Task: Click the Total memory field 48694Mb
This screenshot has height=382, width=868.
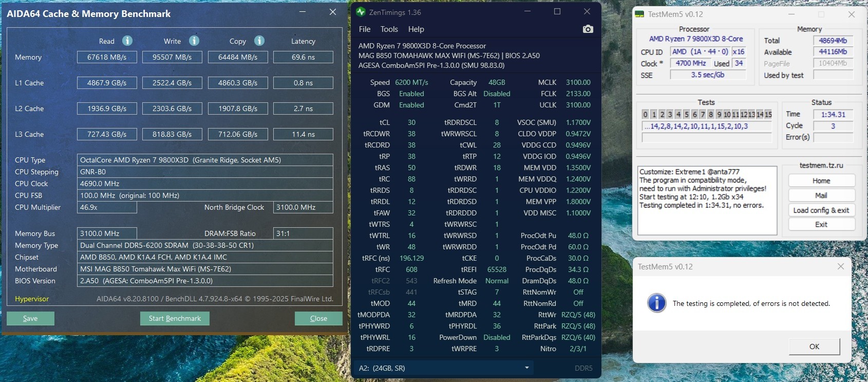Action: pyautogui.click(x=833, y=41)
